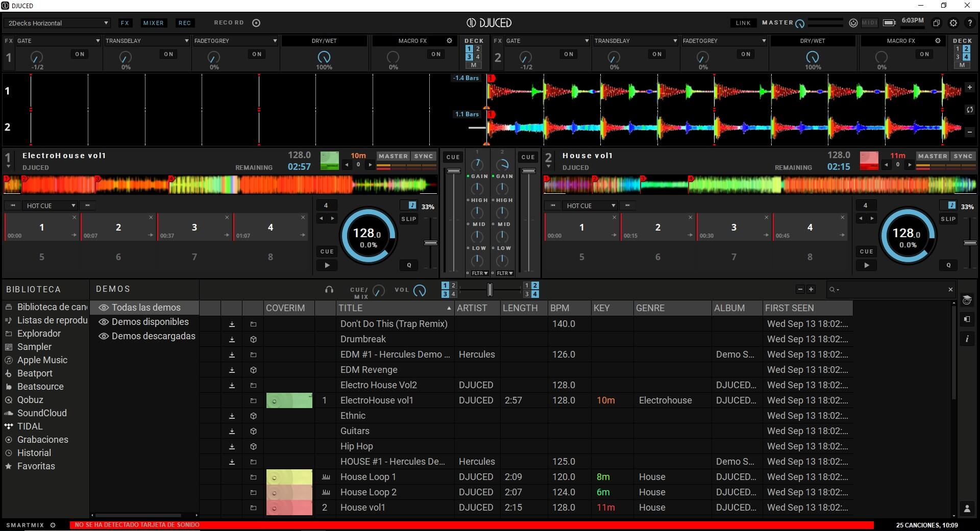Click the crossfader handle

coord(489,290)
